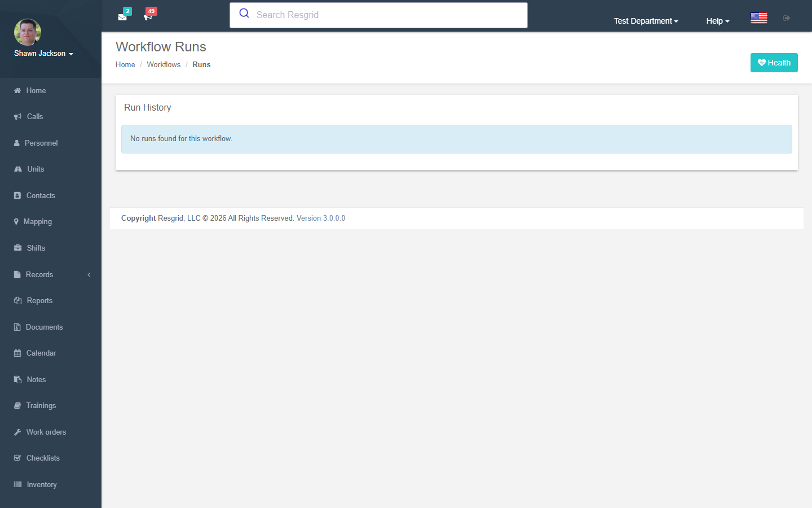This screenshot has width=812, height=508.
Task: Change language via the US flag icon
Action: coord(759,18)
